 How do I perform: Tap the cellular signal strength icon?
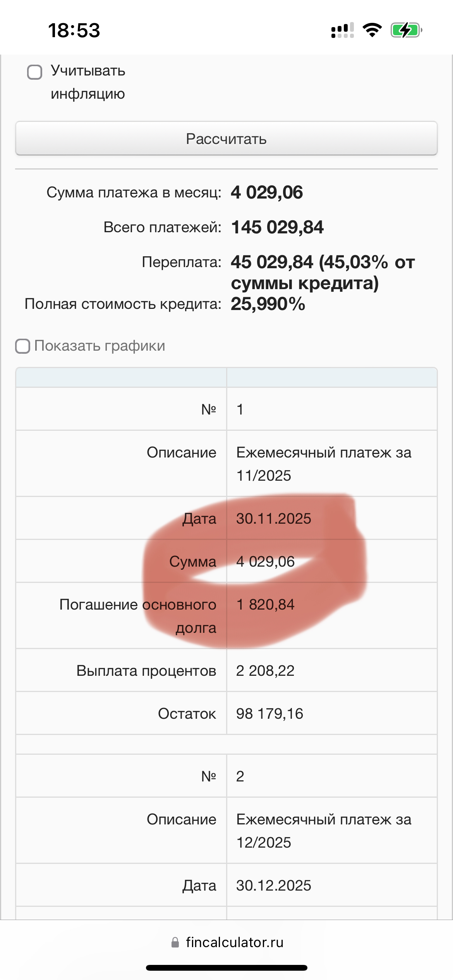(342, 30)
